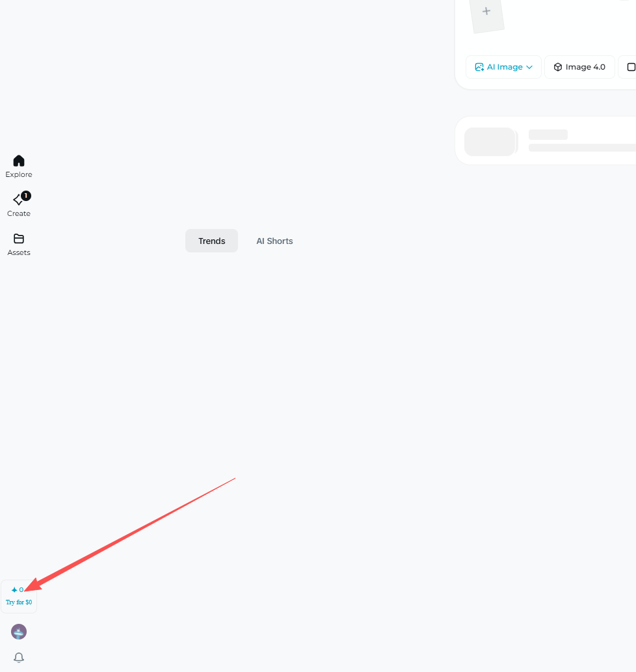Open the Image 4.0 model selector
The width and height of the screenshot is (636, 672).
coord(579,67)
